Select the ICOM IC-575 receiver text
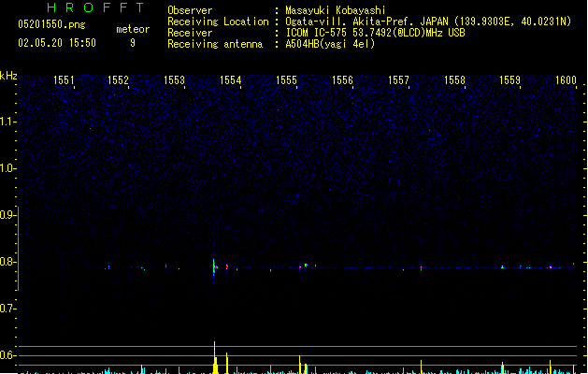 pos(375,33)
